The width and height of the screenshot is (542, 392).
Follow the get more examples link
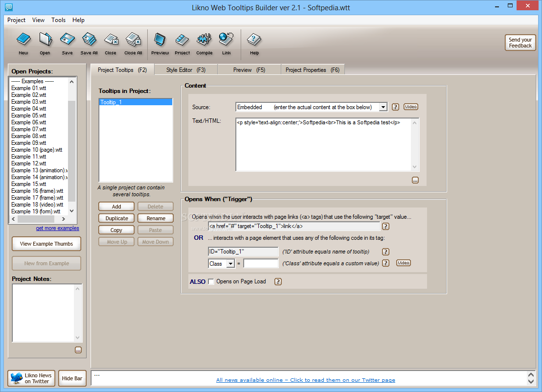coord(57,228)
